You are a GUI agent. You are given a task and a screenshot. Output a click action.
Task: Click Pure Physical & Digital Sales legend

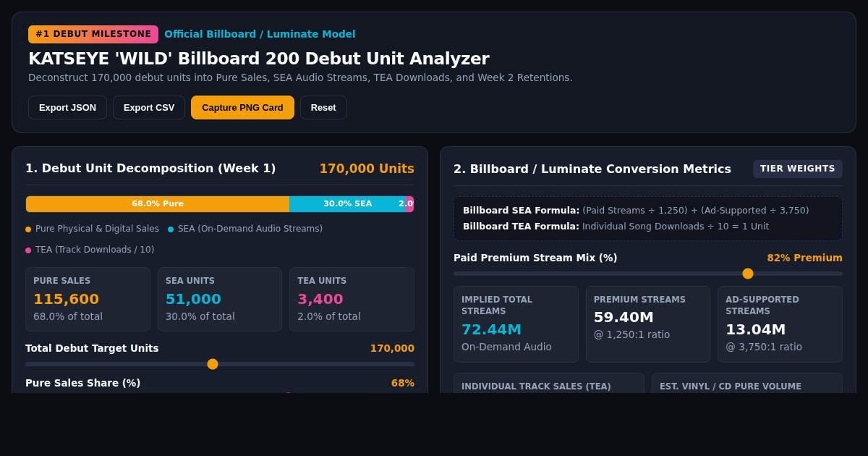pyautogui.click(x=92, y=229)
